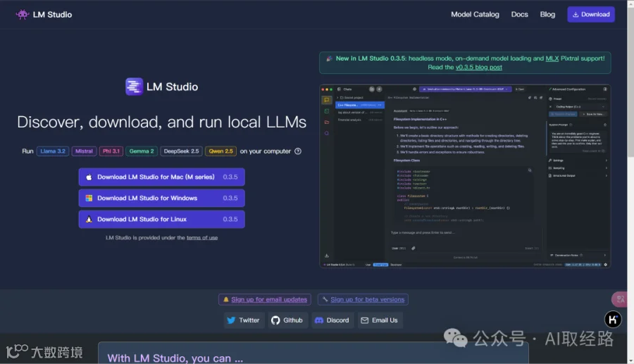Click the scrollbar down arrow
Screen dimensions: 634x364
(x=630, y=360)
